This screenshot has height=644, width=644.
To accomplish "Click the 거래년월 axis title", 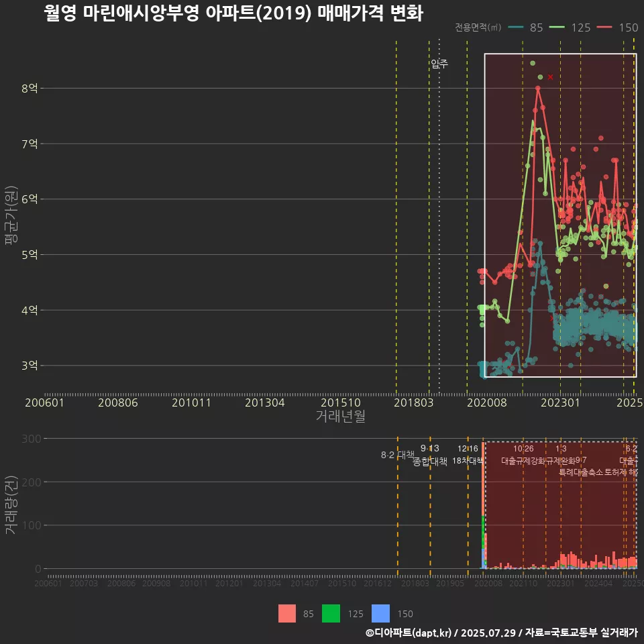I will click(341, 416).
